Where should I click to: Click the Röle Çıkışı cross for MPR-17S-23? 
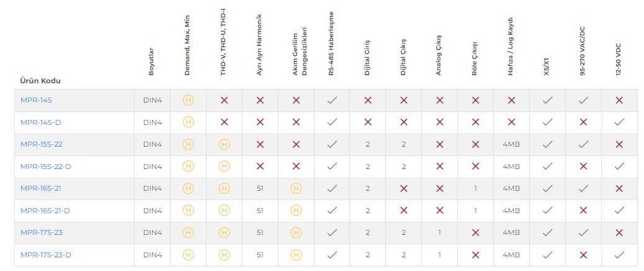476,232
